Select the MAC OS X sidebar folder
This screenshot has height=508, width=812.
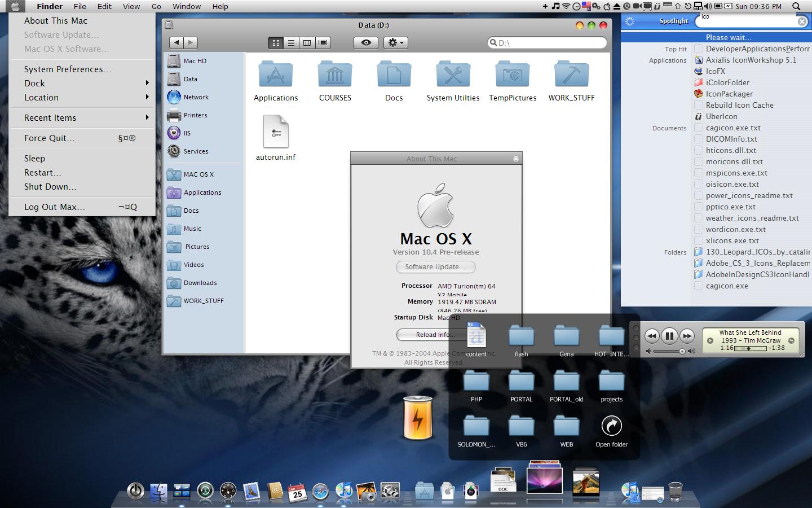191,174
